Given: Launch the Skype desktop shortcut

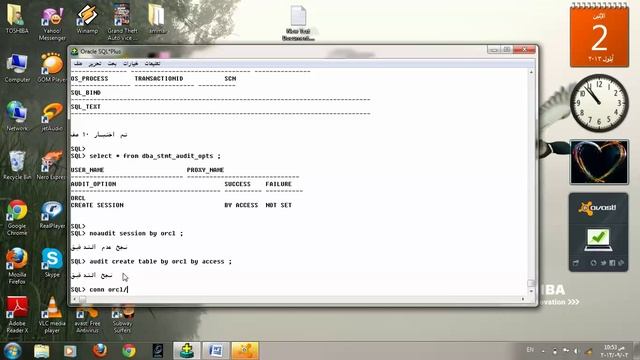Looking at the screenshot, I should click(x=52, y=263).
